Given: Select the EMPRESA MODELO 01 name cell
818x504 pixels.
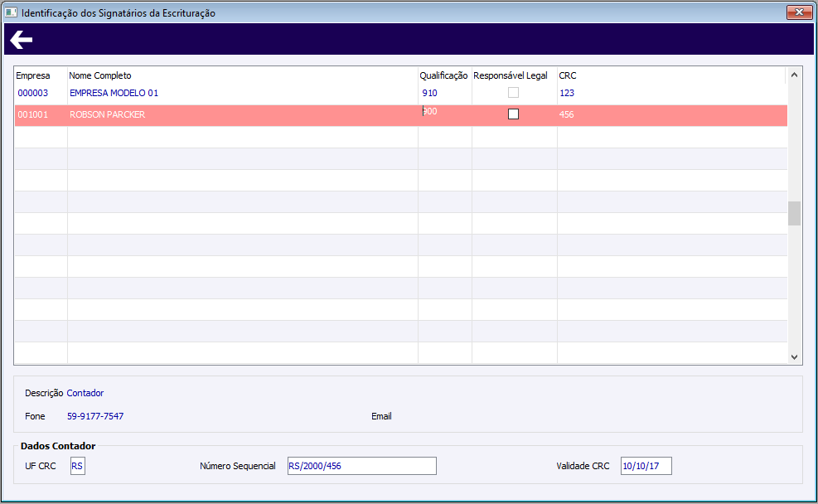Looking at the screenshot, I should pos(243,93).
